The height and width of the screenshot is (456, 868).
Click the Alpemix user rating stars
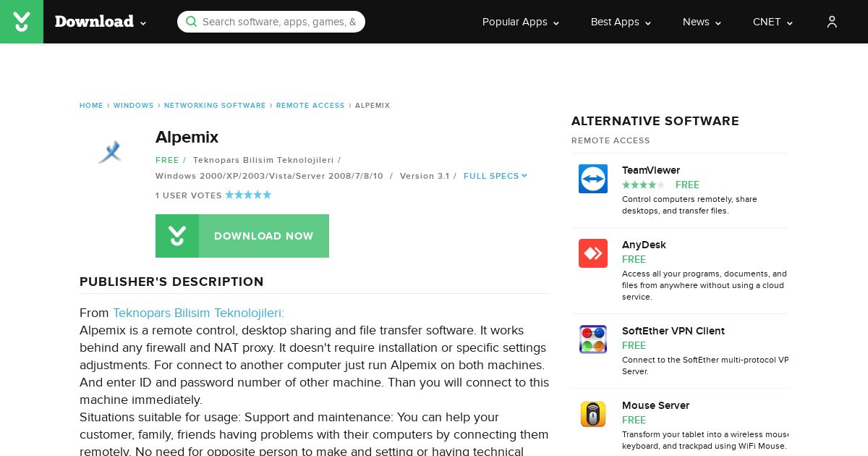tap(248, 195)
